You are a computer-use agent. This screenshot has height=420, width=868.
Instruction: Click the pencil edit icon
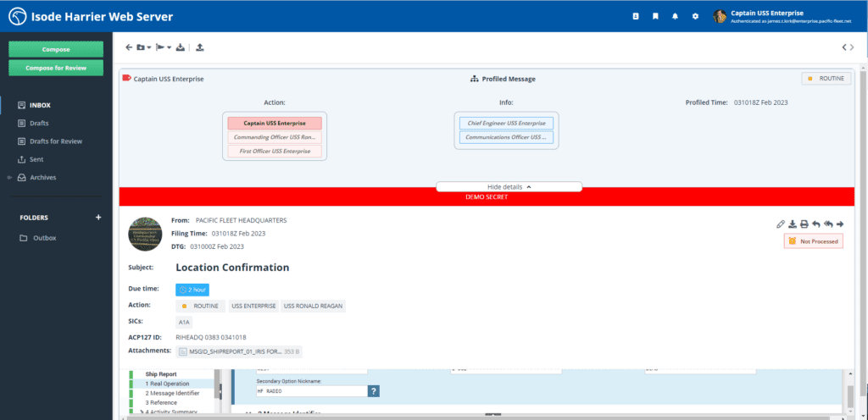tap(780, 224)
